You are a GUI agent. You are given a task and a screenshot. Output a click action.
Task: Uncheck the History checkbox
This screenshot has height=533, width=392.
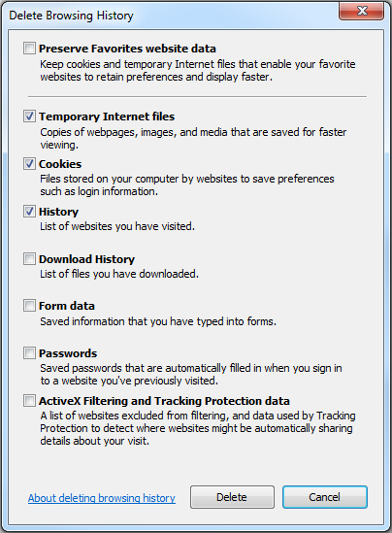(29, 211)
